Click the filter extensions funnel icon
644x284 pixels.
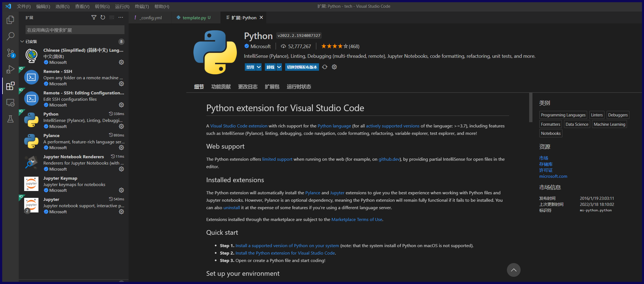click(94, 17)
